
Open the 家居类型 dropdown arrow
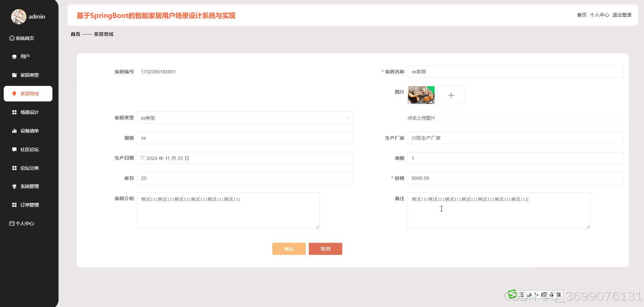tap(347, 118)
